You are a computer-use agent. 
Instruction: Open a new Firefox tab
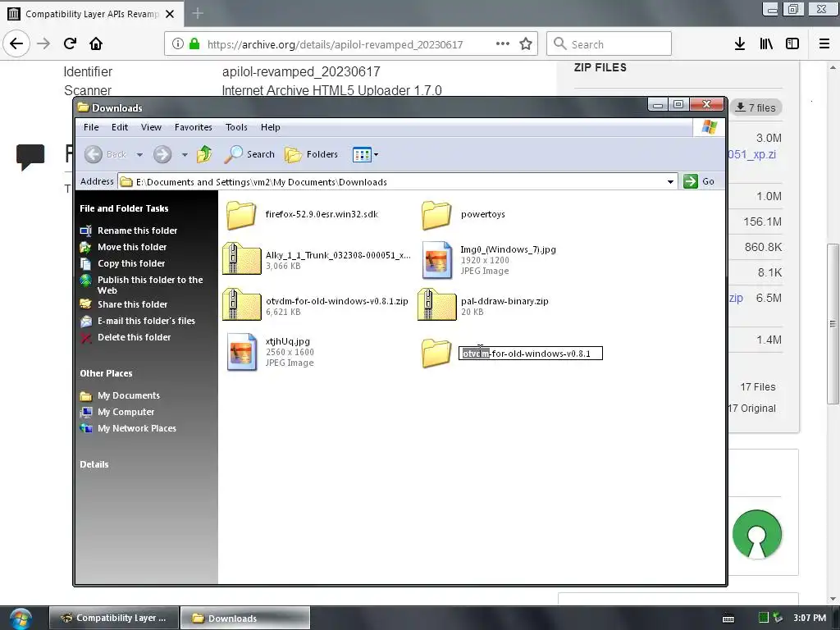point(198,13)
